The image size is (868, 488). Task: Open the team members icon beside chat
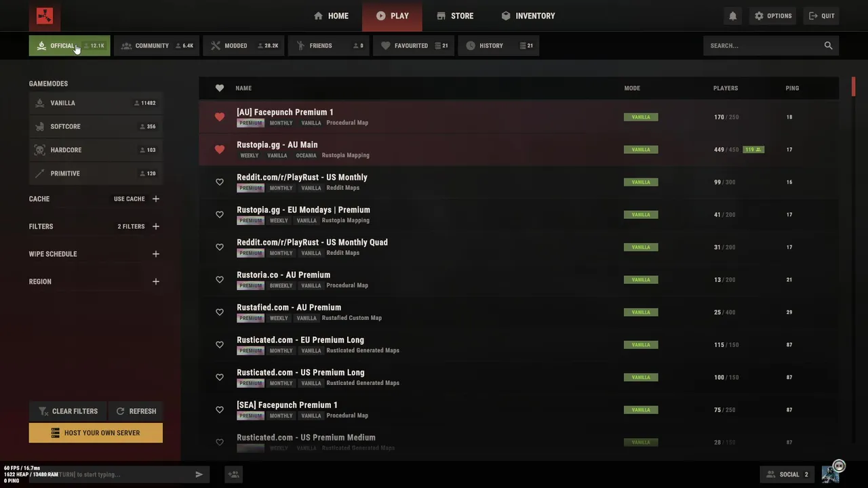(x=234, y=474)
